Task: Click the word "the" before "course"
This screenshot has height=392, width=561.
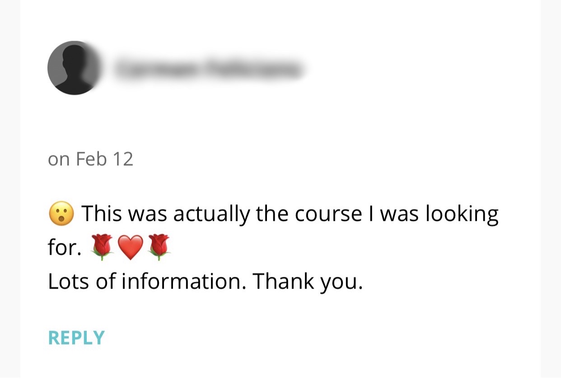Action: 272,214
